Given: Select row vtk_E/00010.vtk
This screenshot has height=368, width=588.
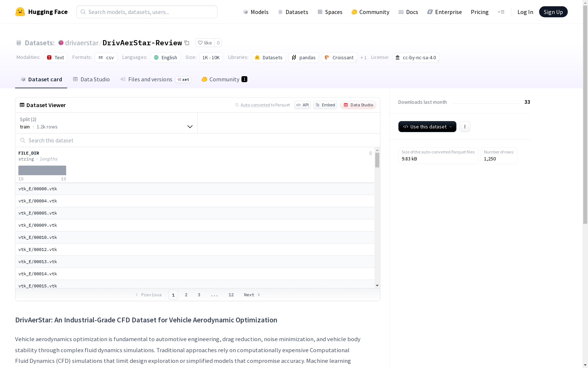Looking at the screenshot, I should (x=195, y=237).
